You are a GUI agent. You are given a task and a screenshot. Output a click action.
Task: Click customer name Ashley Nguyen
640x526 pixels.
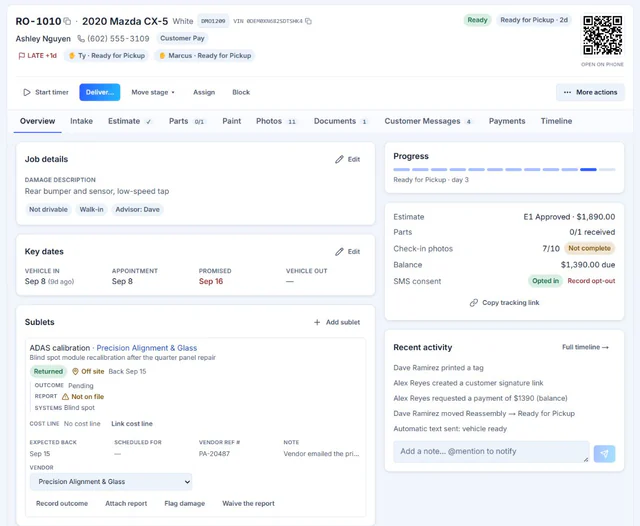coord(43,39)
